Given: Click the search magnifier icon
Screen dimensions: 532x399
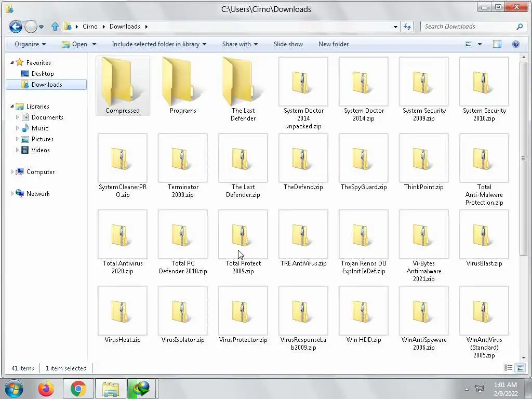Looking at the screenshot, I should tap(520, 26).
